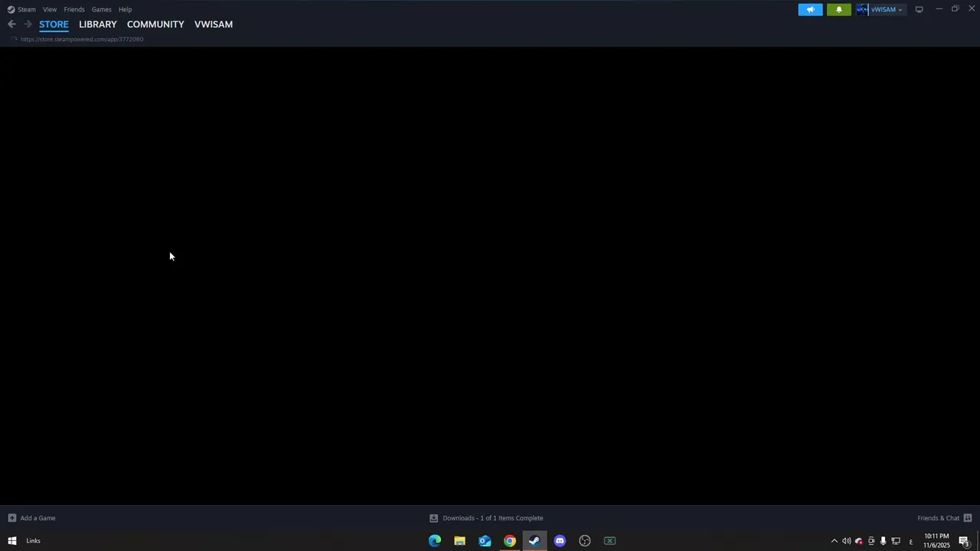
Task: Expand the vWISAM account dropdown
Action: point(900,10)
